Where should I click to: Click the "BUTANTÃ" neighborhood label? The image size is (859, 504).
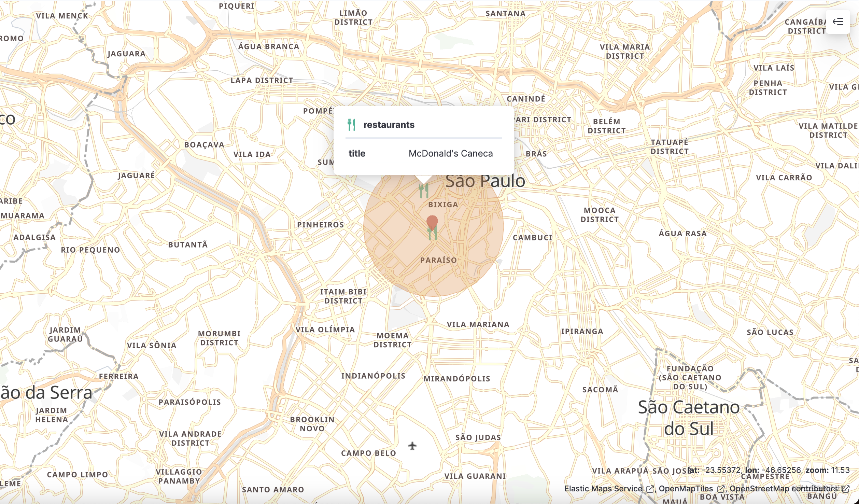188,244
